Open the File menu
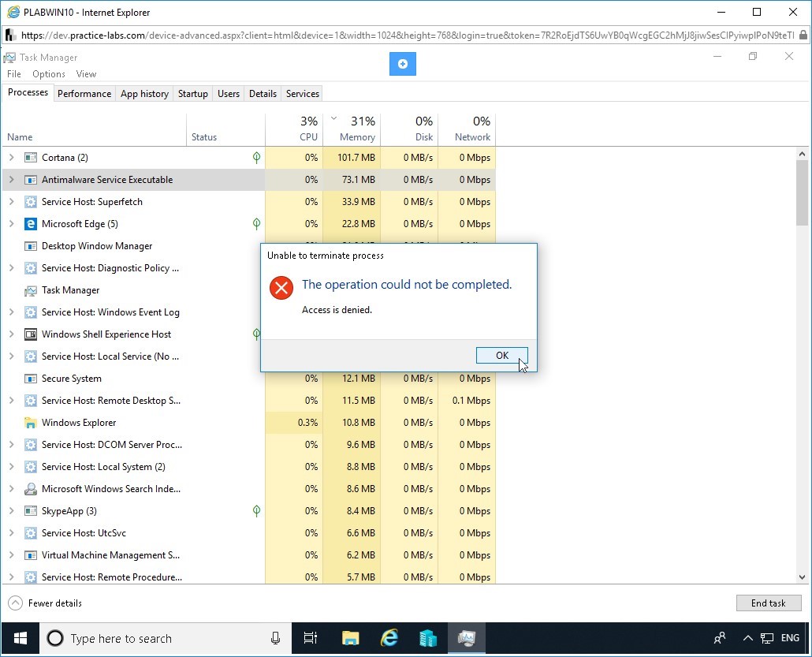The image size is (812, 657). pos(14,74)
